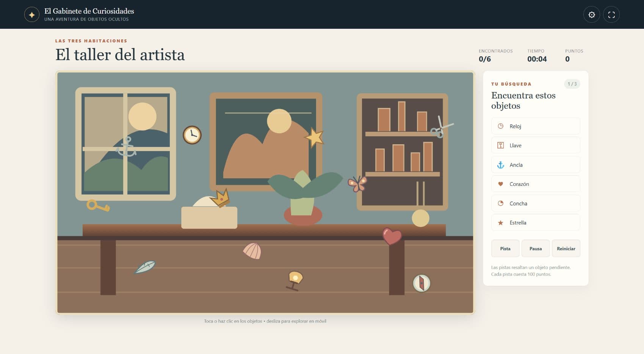The height and width of the screenshot is (354, 644).
Task: Click the scissors on the bookshelf
Action: (441, 127)
